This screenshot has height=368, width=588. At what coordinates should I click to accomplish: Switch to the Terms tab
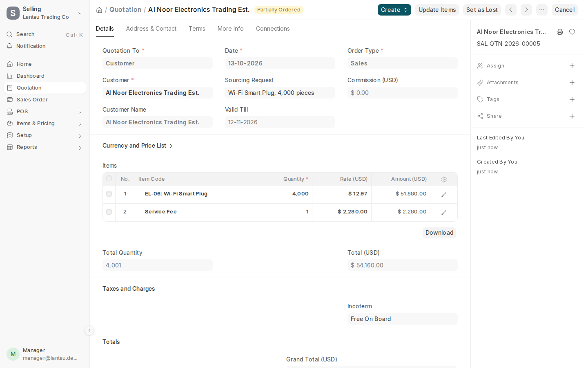pos(197,29)
